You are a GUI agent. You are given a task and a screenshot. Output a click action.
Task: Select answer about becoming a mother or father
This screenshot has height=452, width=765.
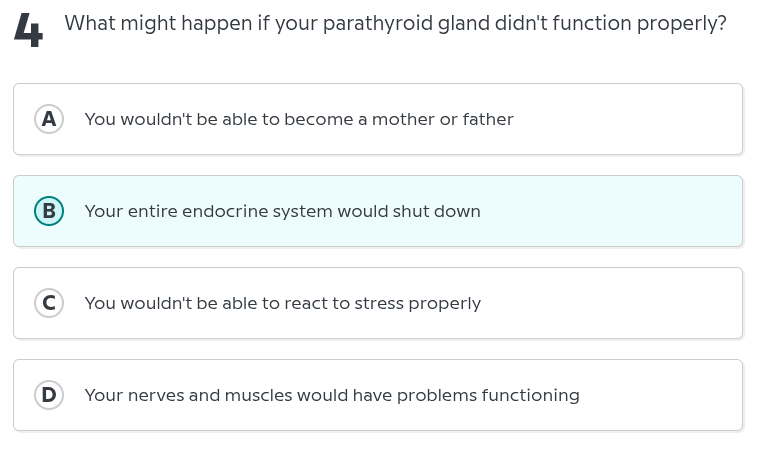point(299,119)
